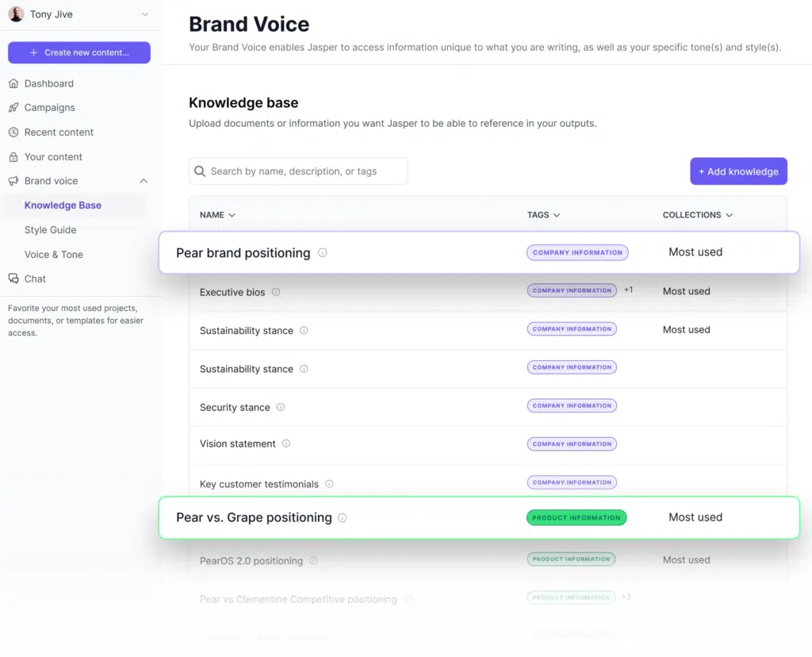Click the Dashboard home icon
Viewport: 812px width, 657px height.
pos(13,83)
